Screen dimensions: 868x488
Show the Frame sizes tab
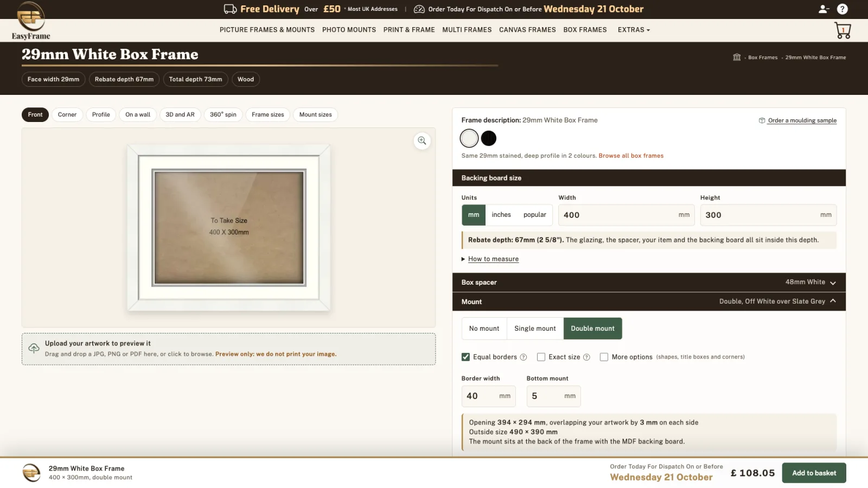(268, 114)
